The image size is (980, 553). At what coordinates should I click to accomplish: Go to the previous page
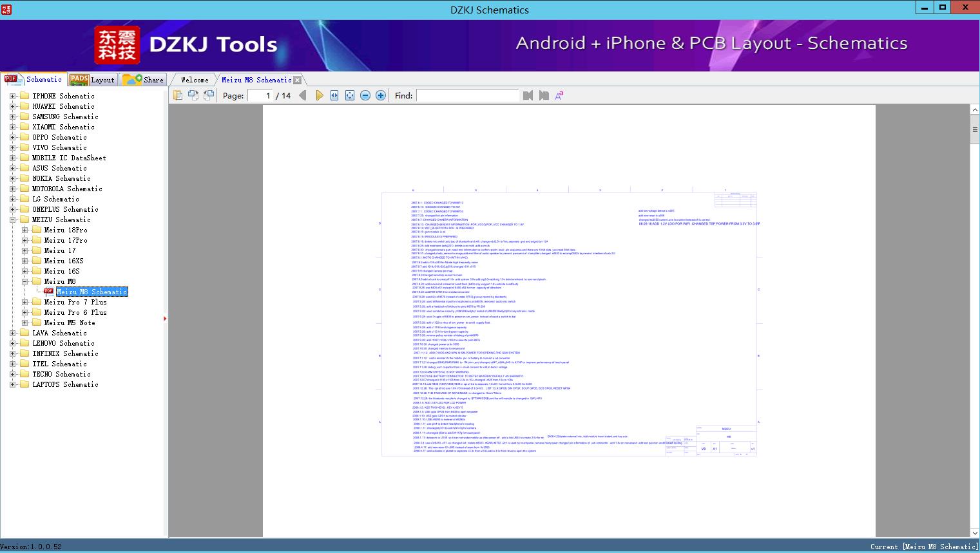(x=302, y=95)
